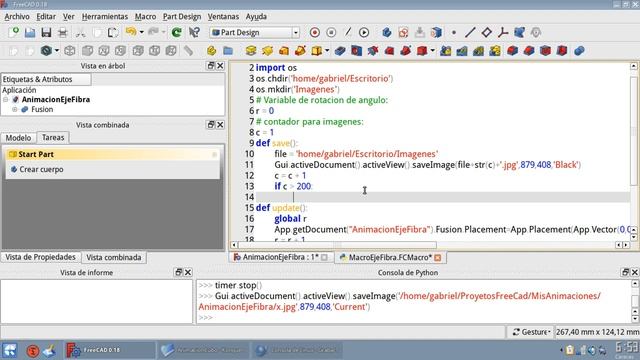640x360 pixels.
Task: Create a new document with the New icon
Action: 13,32
